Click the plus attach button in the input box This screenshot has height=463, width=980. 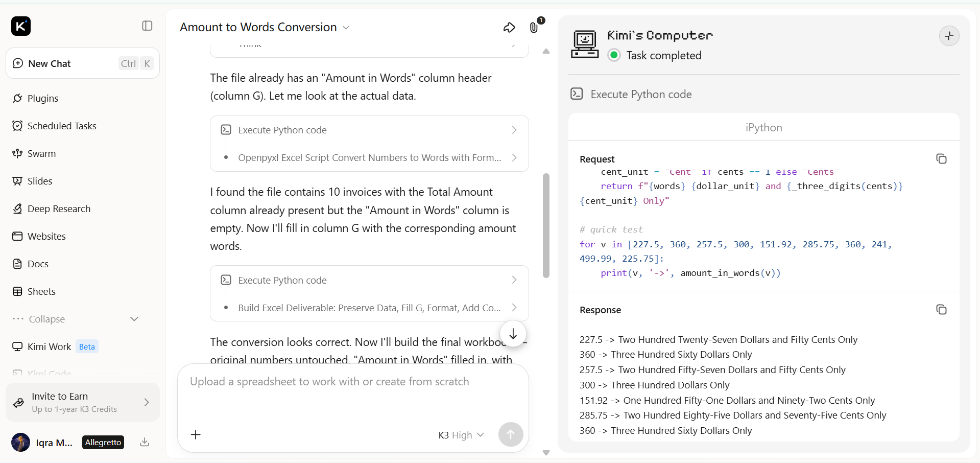(196, 434)
